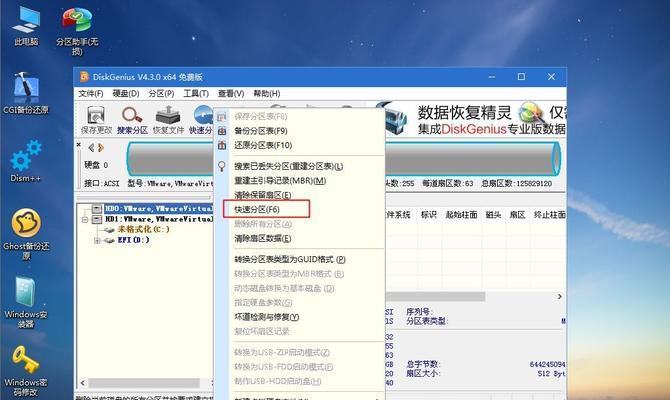670x400 pixels.
Task: Select 未格式化(C:) partition in tree
Action: (143, 229)
